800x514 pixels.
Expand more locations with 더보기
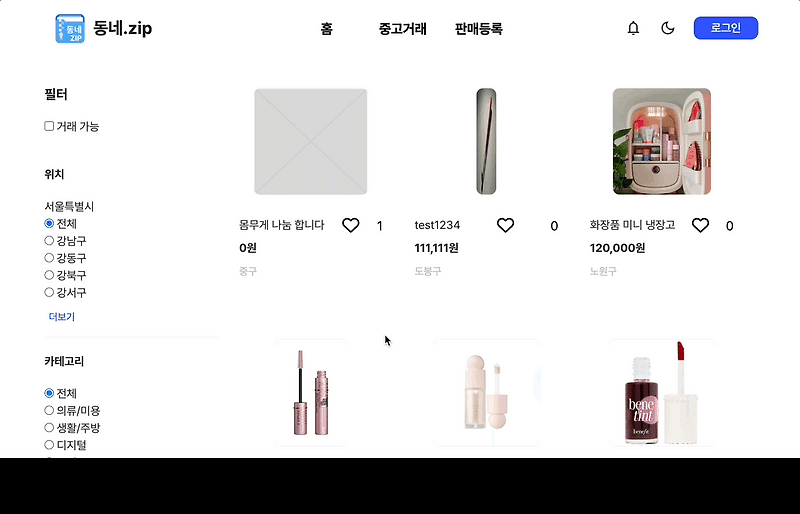pos(62,317)
